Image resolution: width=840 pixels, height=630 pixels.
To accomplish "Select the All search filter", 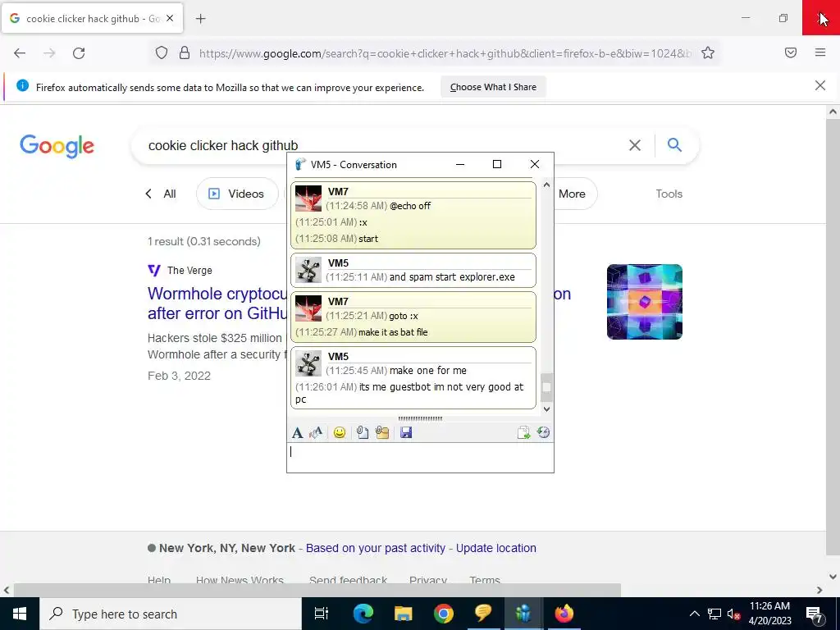I will click(x=170, y=194).
